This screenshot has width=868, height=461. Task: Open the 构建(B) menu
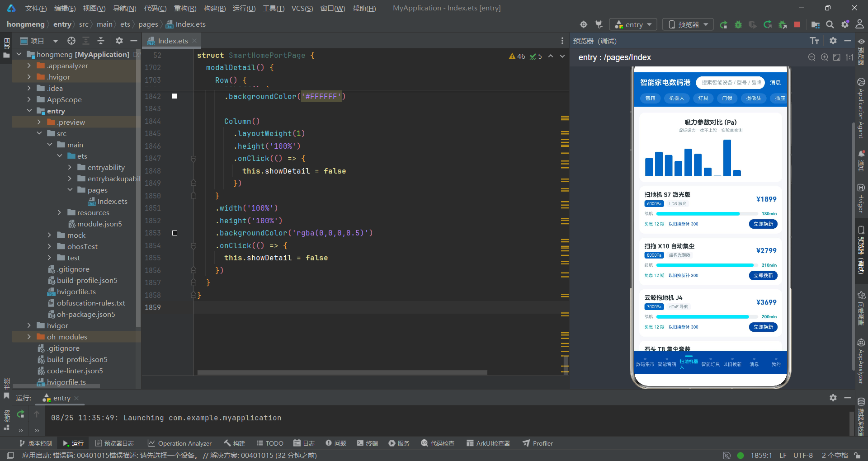(215, 8)
